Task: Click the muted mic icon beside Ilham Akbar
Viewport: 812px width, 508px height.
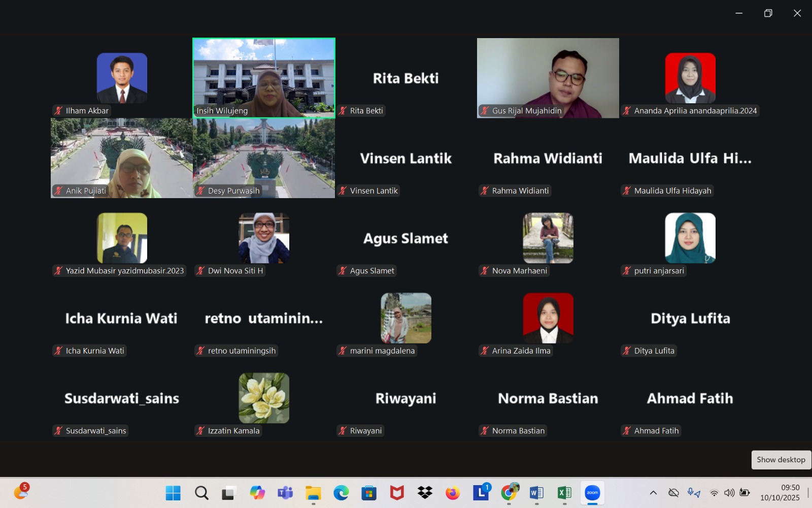Action: (59, 111)
